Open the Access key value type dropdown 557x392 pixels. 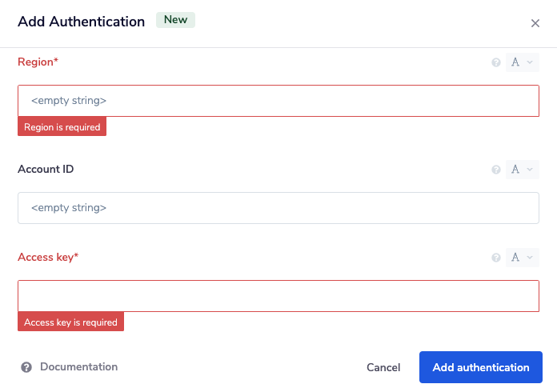[x=522, y=258]
